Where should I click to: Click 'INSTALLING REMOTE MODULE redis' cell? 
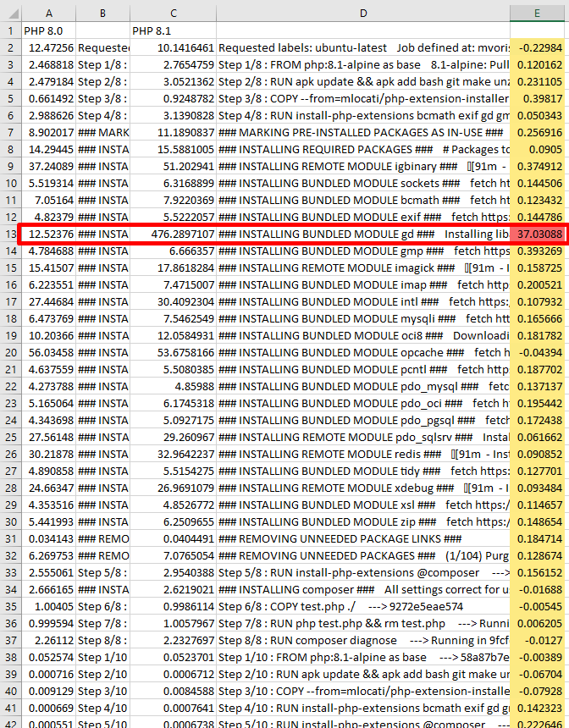click(363, 454)
